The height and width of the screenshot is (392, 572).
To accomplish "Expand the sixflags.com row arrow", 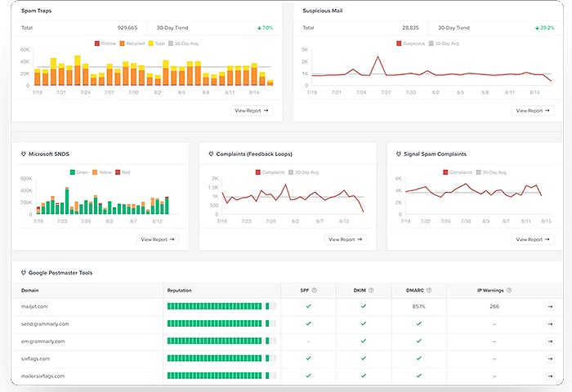I will point(550,359).
